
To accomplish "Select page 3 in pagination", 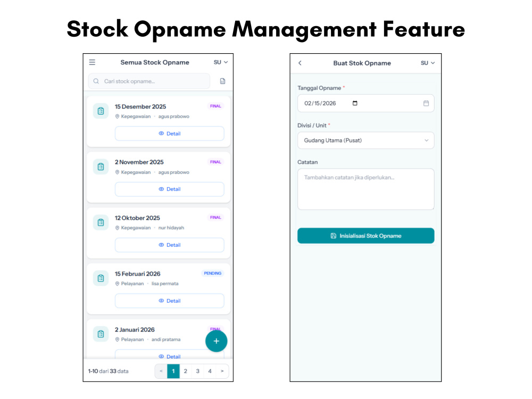I will pyautogui.click(x=198, y=371).
